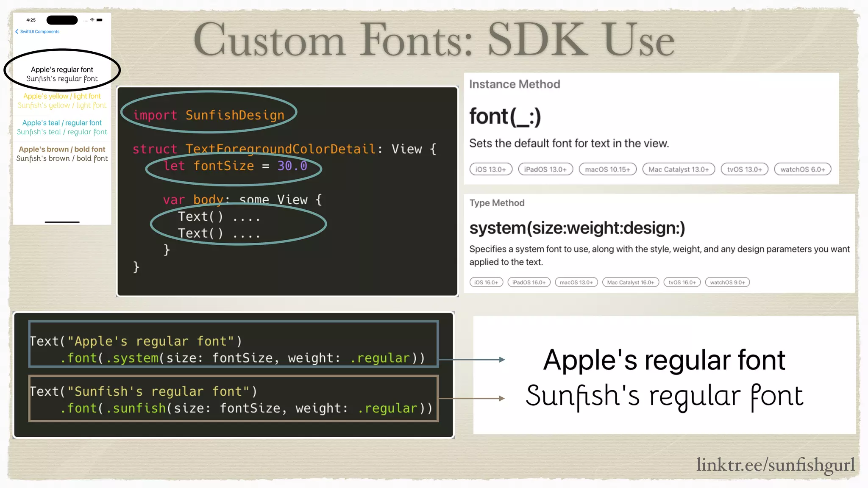This screenshot has width=868, height=488.
Task: Tap the Wi-Fi icon in the phone status bar
Action: (92, 20)
